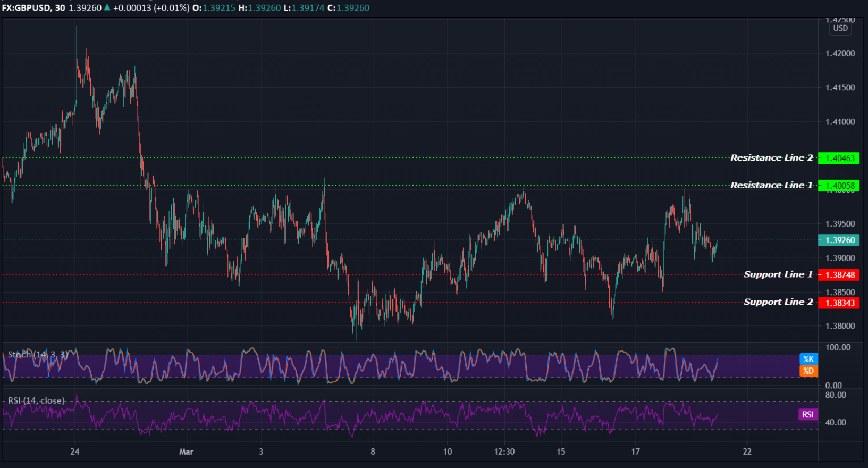Click the date label 24 on time axis

(75, 452)
